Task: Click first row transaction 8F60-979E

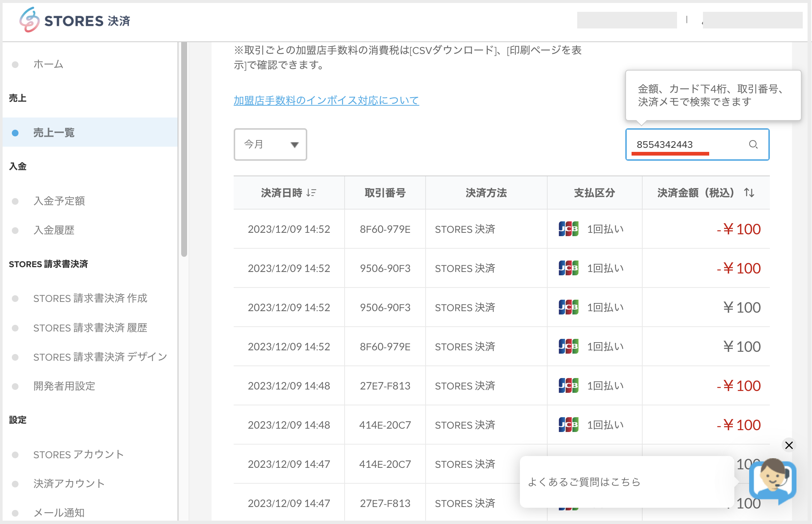Action: pyautogui.click(x=385, y=229)
